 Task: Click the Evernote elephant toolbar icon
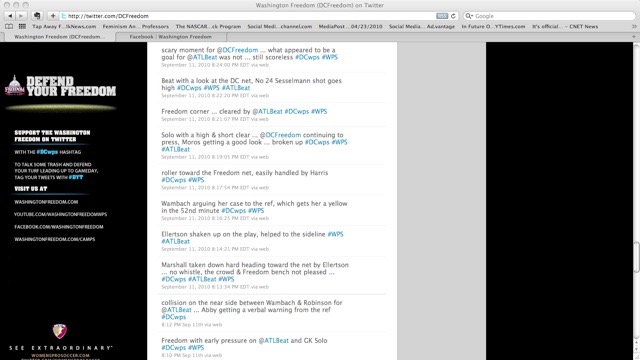pyautogui.click(x=37, y=16)
